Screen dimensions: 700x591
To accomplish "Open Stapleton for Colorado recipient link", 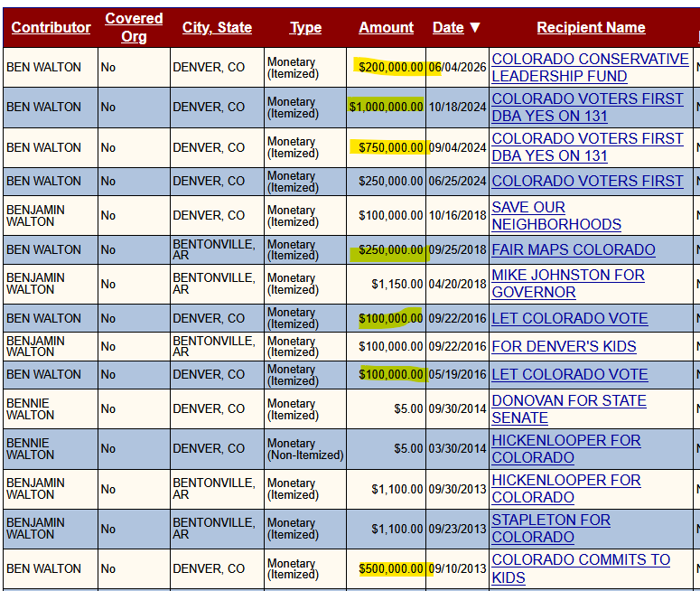I will click(x=551, y=529).
